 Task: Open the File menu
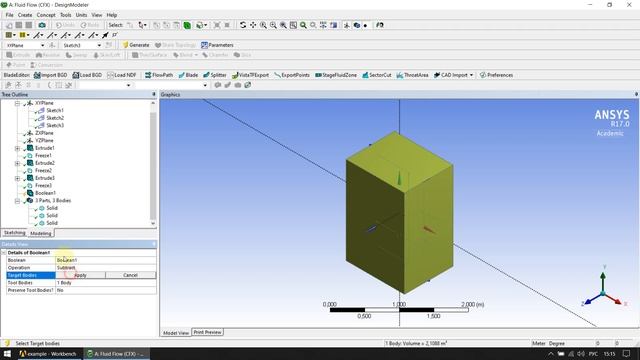[9, 15]
